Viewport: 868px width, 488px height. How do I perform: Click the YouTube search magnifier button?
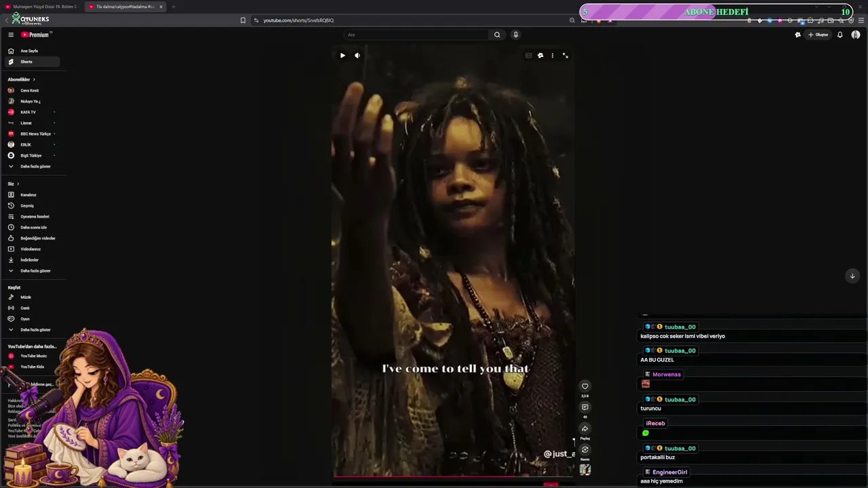pyautogui.click(x=497, y=35)
